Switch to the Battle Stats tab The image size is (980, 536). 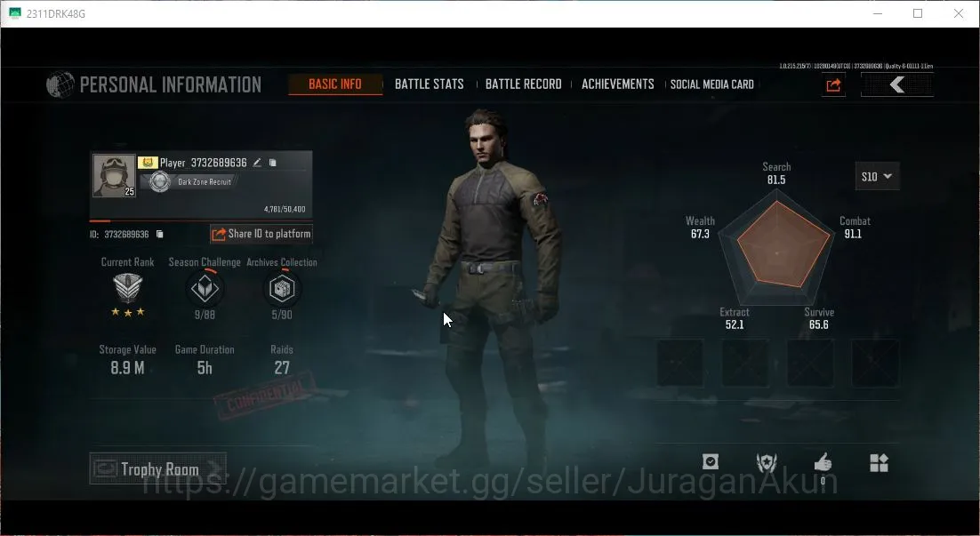click(430, 84)
